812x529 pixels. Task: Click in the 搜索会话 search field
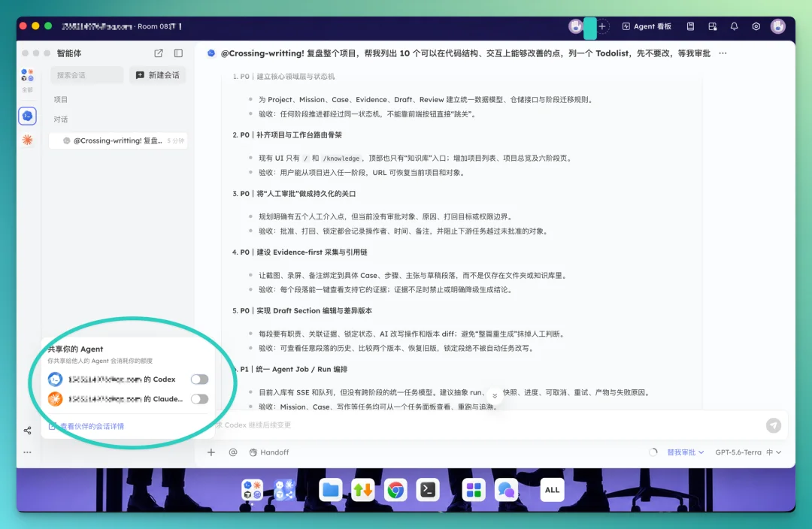point(87,75)
